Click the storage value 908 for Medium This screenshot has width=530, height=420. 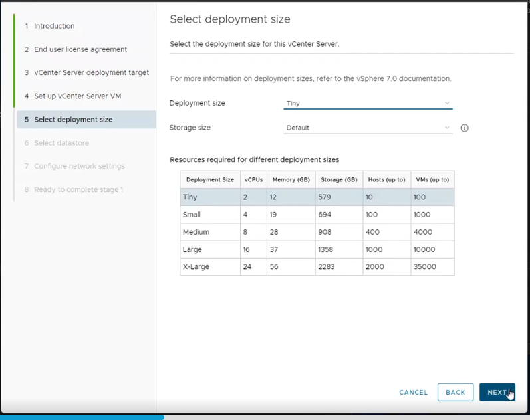[325, 232]
